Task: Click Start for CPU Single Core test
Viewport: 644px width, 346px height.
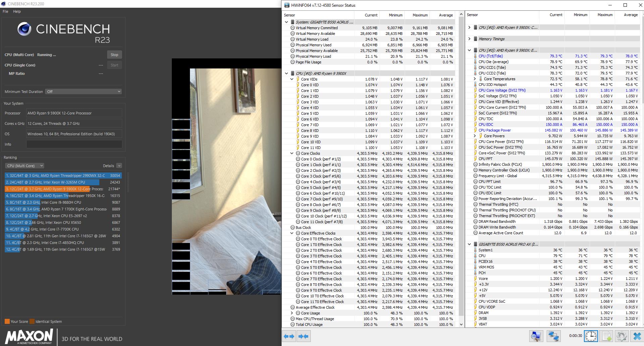Action: 114,65
